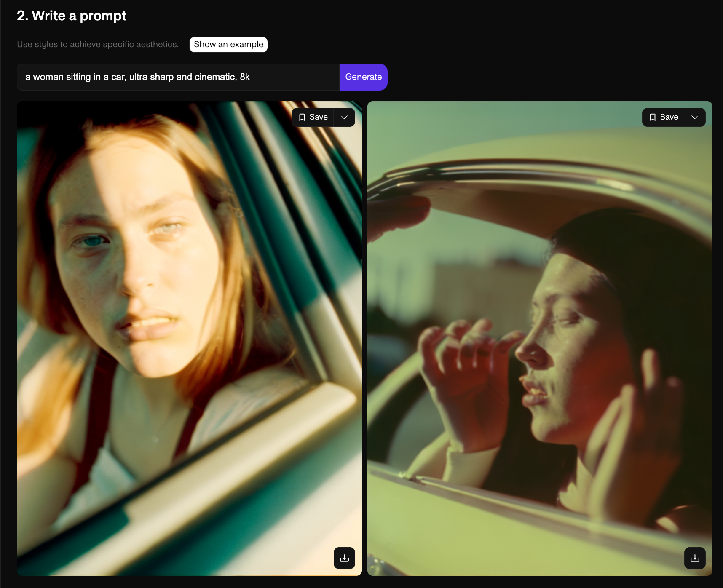The height and width of the screenshot is (588, 723).
Task: Click Show an example button
Action: click(228, 45)
